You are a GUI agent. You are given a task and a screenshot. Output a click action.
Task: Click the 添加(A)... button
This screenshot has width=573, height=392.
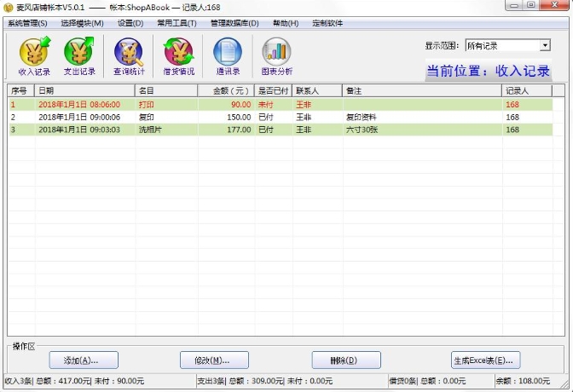[84, 360]
